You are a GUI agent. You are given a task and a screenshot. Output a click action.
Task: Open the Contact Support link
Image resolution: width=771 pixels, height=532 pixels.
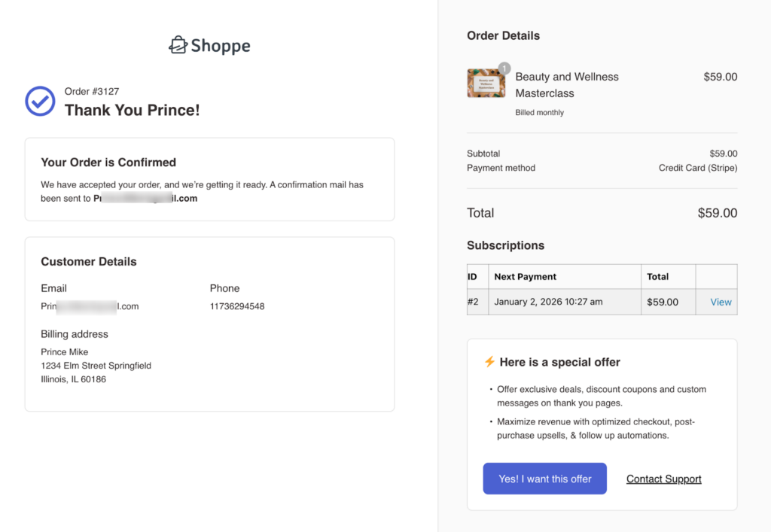pos(663,479)
